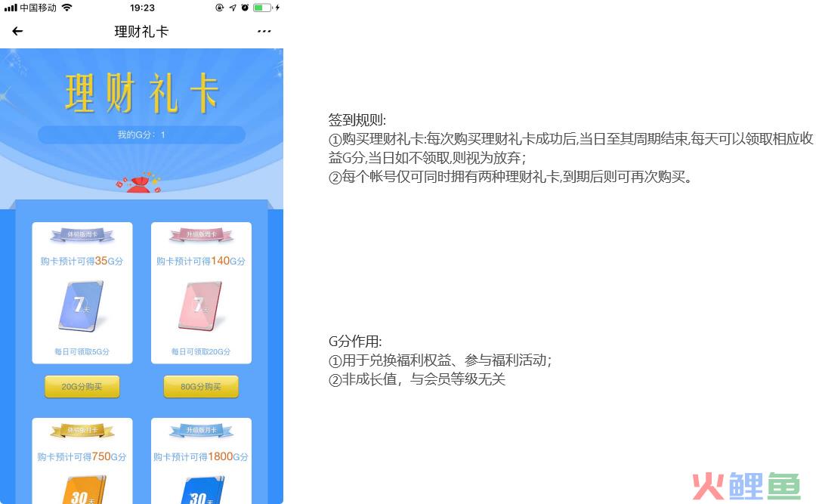819x504 pixels.
Task: Tap the 理财礼卡 page title in header
Action: coord(141,31)
